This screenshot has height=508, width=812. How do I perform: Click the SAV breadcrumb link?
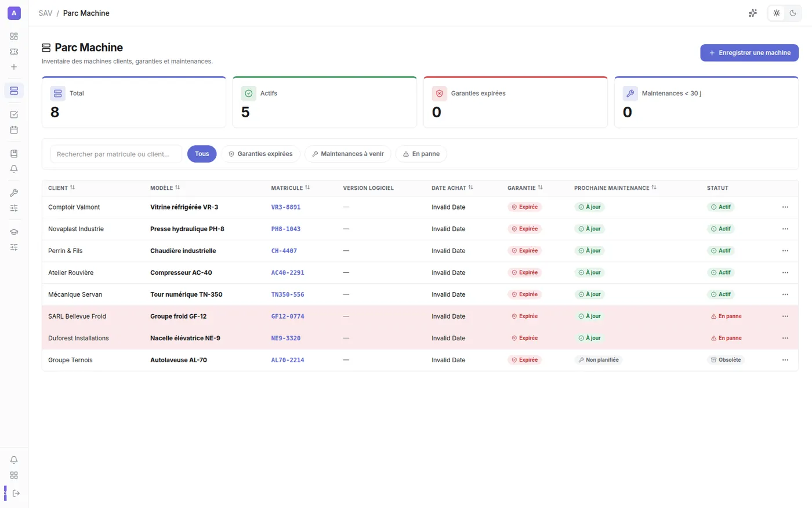[x=45, y=13]
